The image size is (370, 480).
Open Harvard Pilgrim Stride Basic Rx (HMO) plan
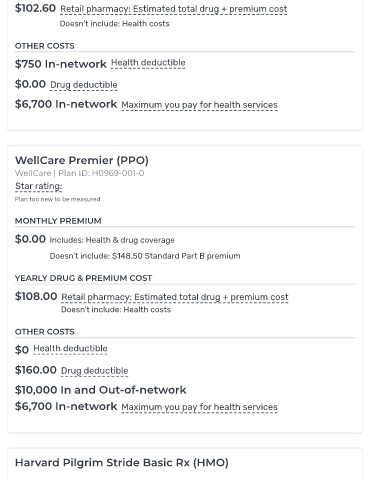(122, 463)
